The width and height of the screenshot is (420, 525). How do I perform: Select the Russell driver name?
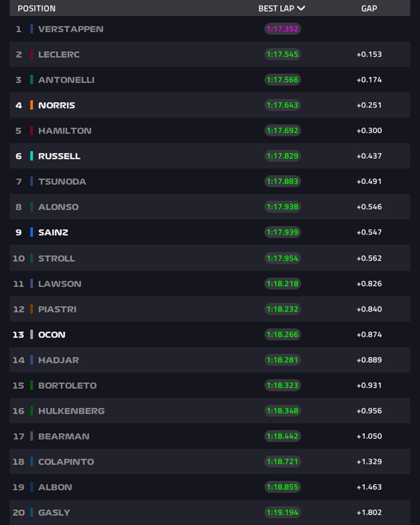pyautogui.click(x=59, y=156)
